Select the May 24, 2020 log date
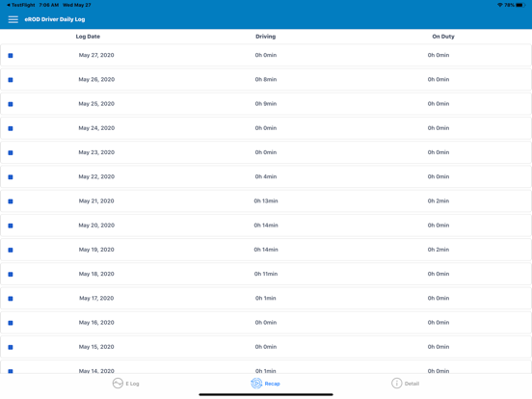 point(96,128)
